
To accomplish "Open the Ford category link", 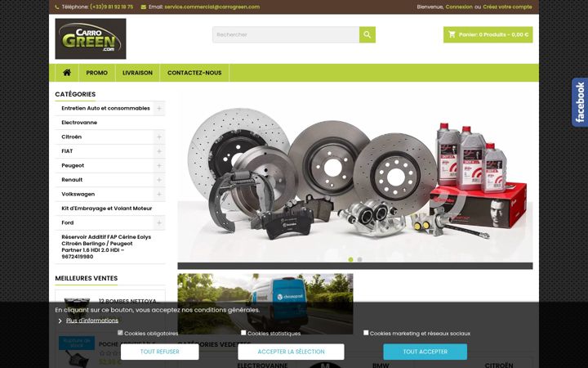I will [68, 222].
